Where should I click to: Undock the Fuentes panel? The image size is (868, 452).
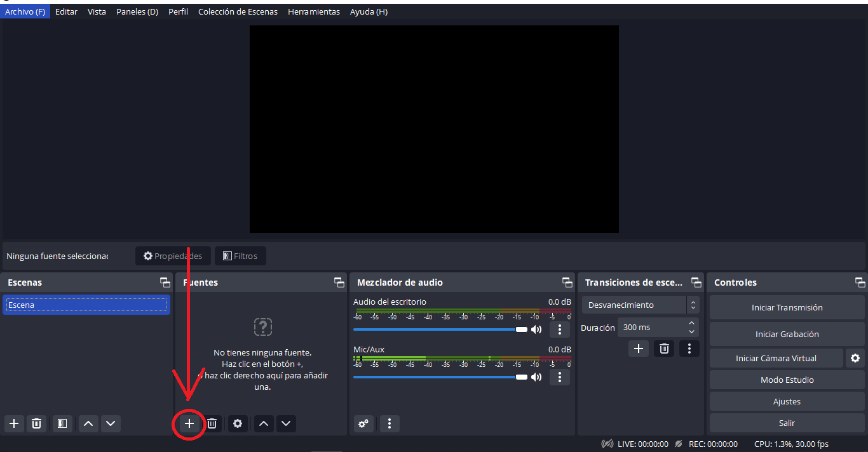pos(339,282)
